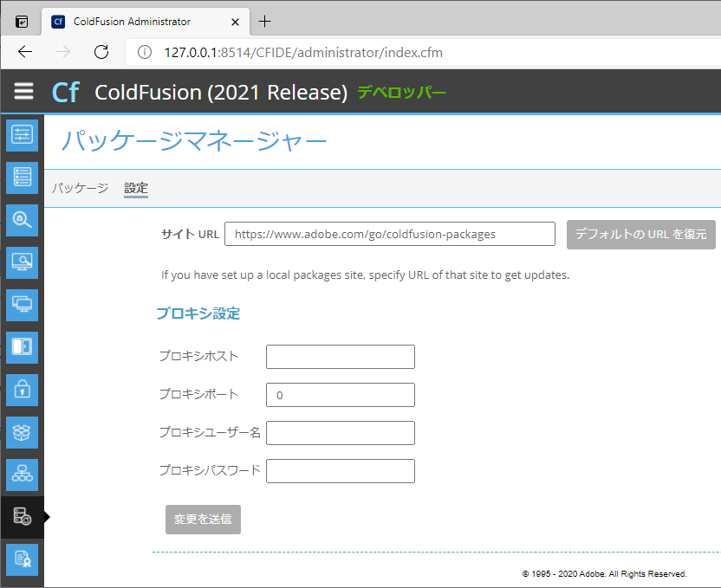The width and height of the screenshot is (721, 588).
Task: Edit the サイト URL text field
Action: pyautogui.click(x=389, y=234)
